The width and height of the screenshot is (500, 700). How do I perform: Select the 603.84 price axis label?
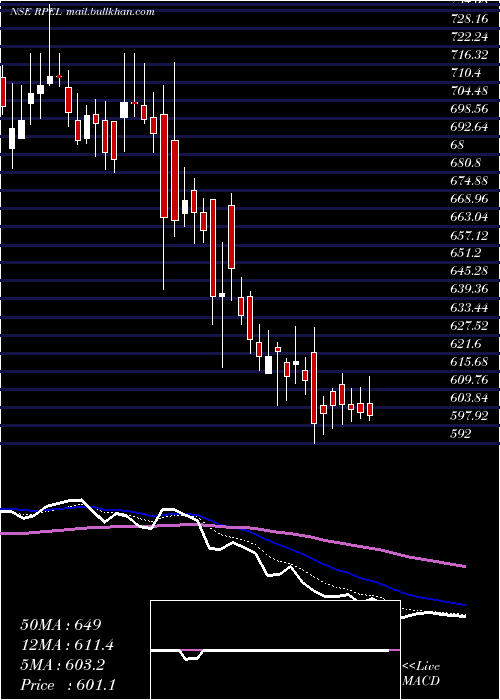tap(469, 398)
